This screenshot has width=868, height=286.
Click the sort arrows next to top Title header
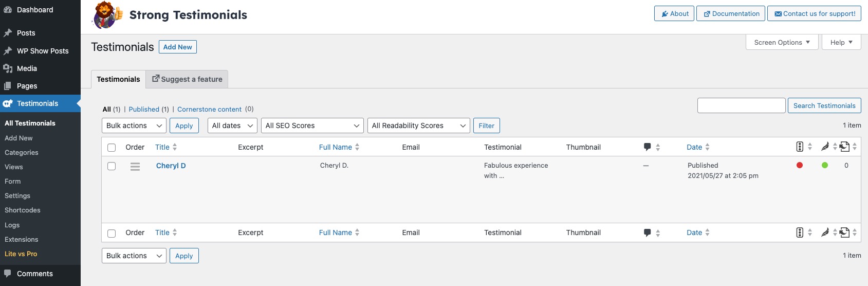(175, 147)
